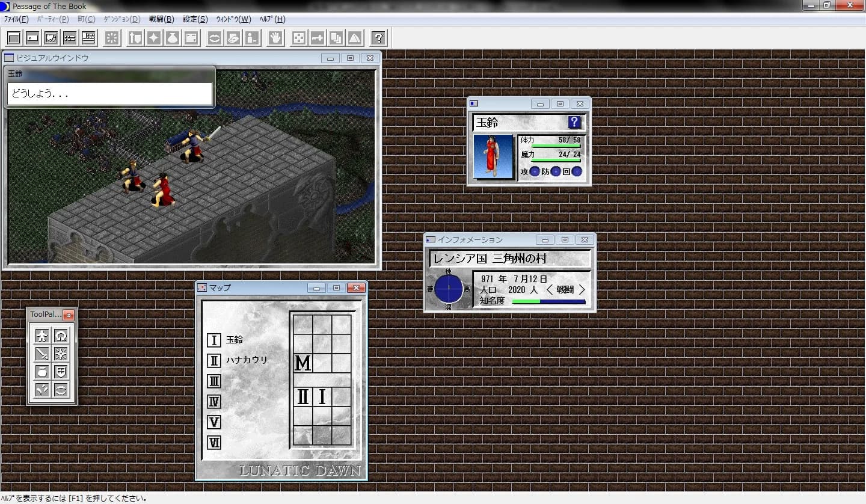Click the 体力 health bar in status window
Screen dimensions: 866x504
(556, 146)
